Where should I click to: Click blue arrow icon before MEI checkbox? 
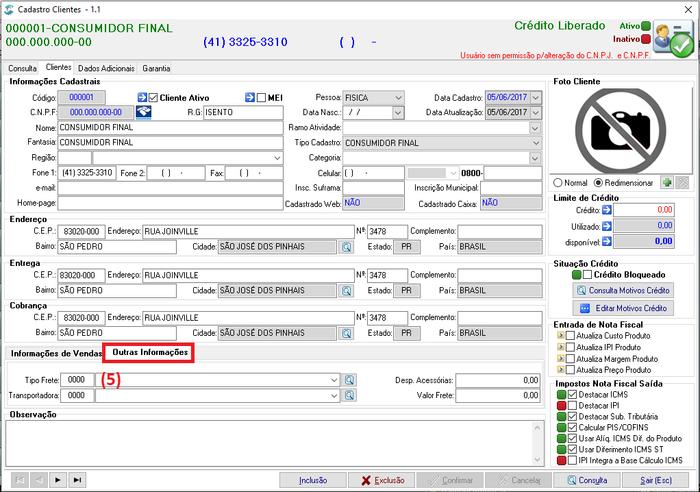pos(250,97)
